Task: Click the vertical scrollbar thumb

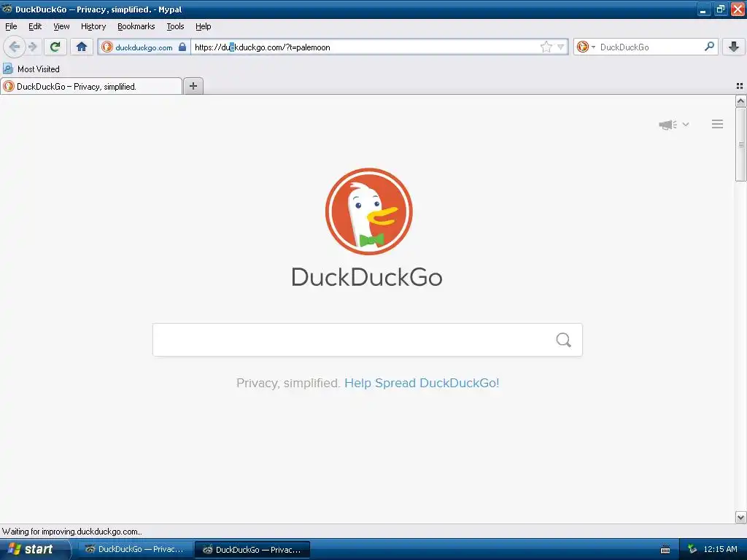Action: (x=740, y=144)
